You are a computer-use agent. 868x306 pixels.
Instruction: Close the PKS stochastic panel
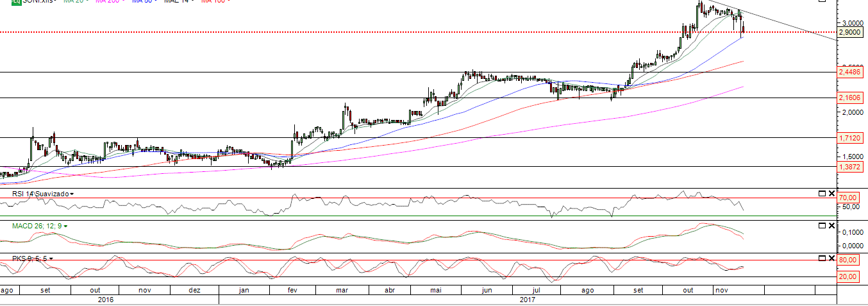tap(832, 257)
